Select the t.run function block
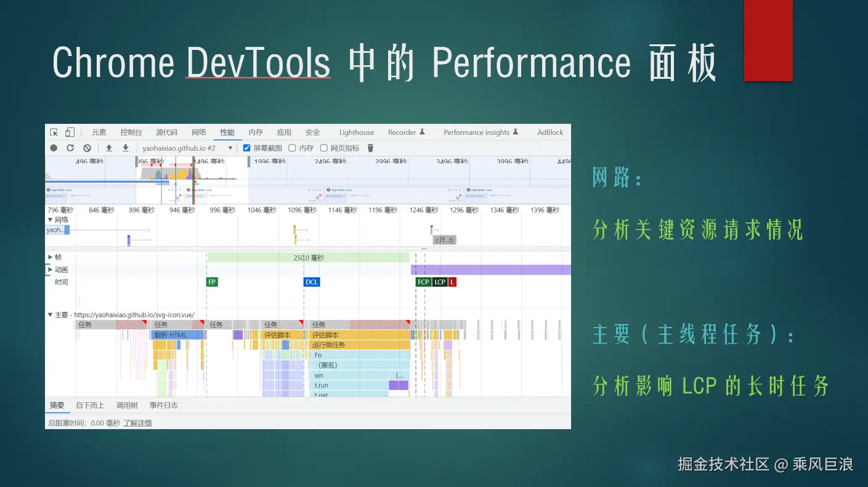The image size is (868, 487). point(349,385)
